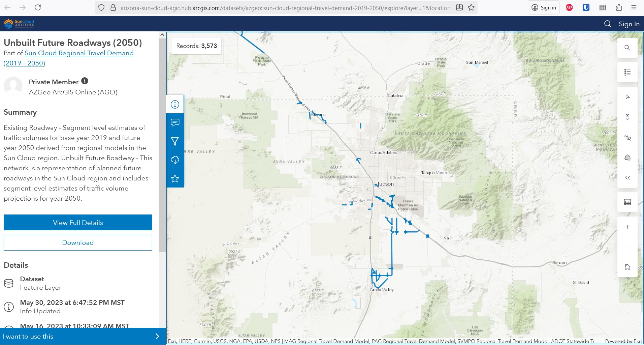Open the attribute table view
This screenshot has width=644, height=345.
[627, 202]
